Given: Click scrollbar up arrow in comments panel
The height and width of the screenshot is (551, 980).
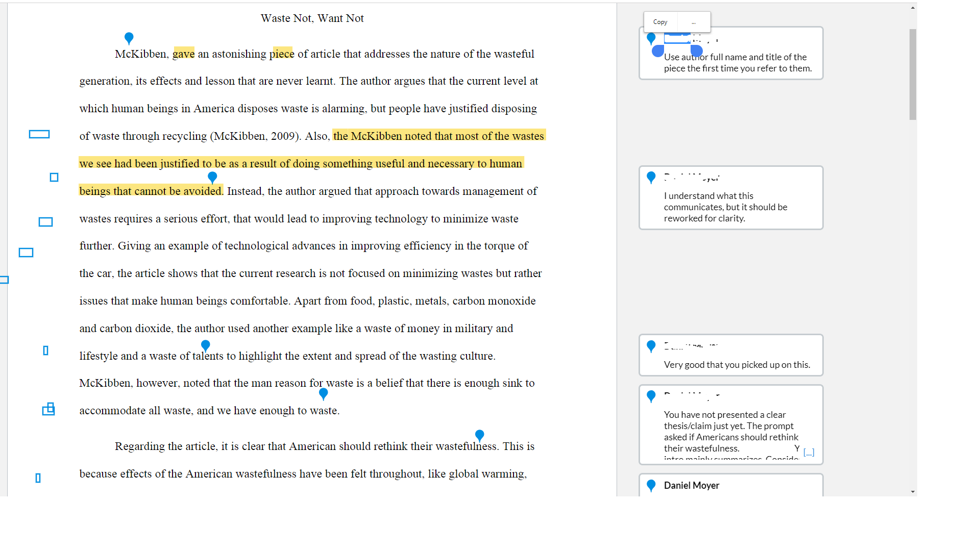Looking at the screenshot, I should [x=913, y=8].
